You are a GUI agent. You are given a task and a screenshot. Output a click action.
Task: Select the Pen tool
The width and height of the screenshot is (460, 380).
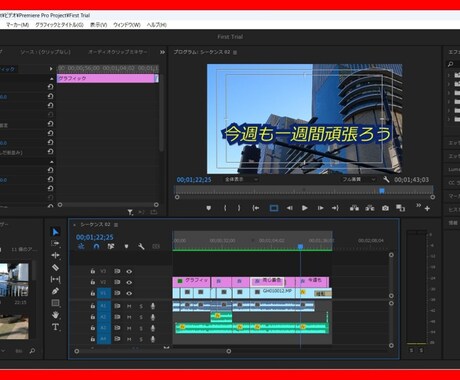click(x=56, y=291)
